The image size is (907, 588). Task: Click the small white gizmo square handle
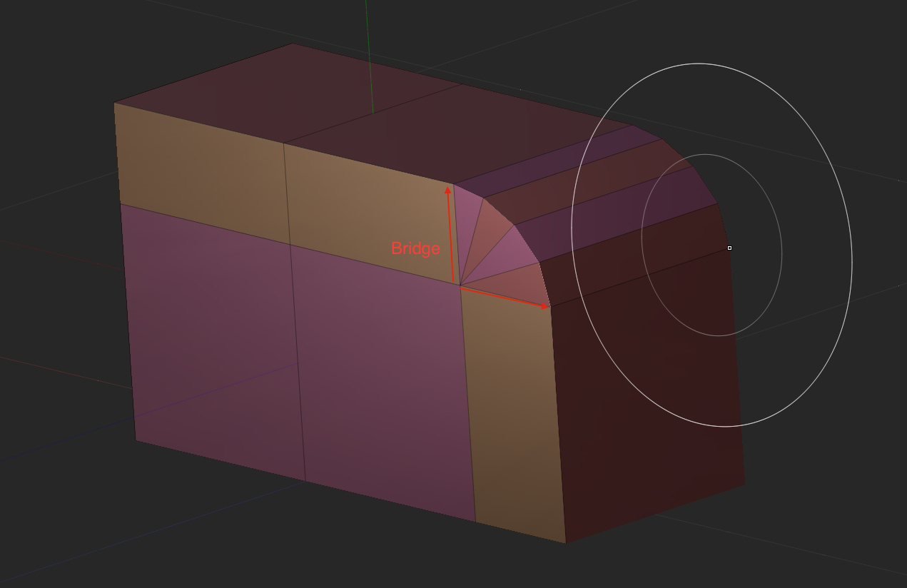(x=729, y=248)
